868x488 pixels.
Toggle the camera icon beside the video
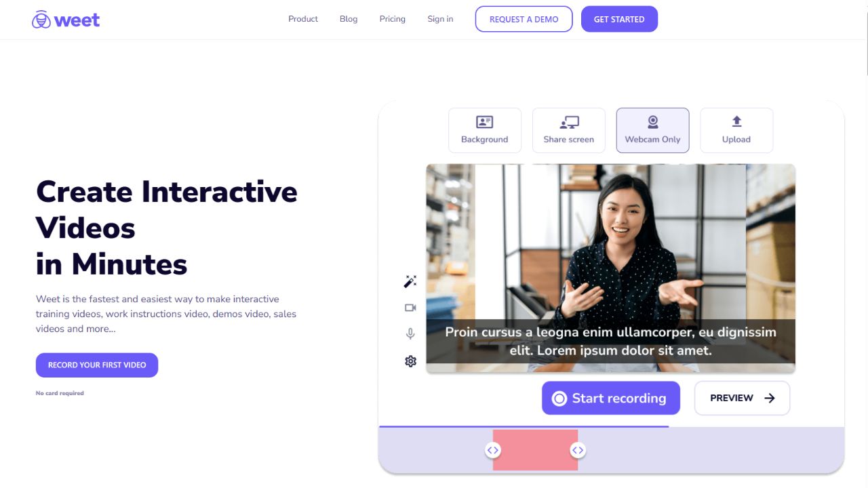(410, 308)
